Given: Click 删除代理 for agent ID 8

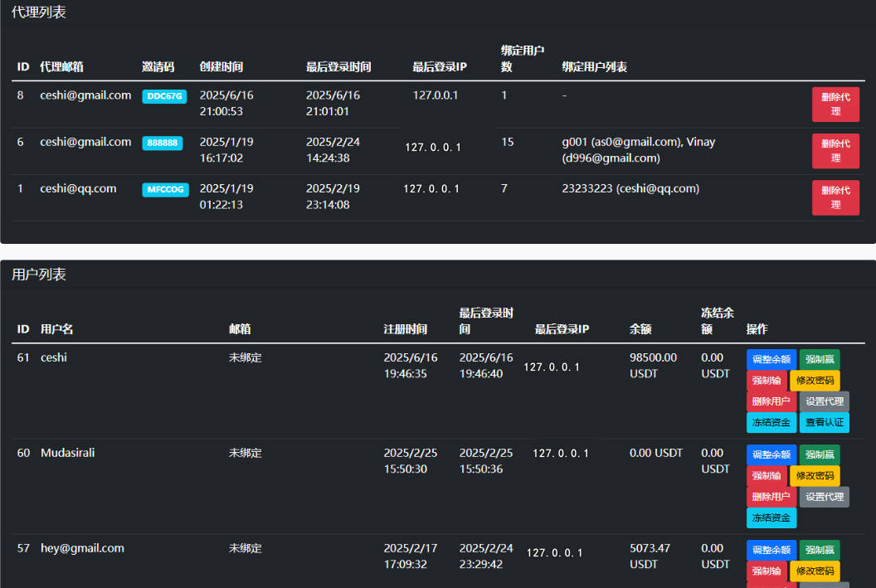Looking at the screenshot, I should coord(835,104).
